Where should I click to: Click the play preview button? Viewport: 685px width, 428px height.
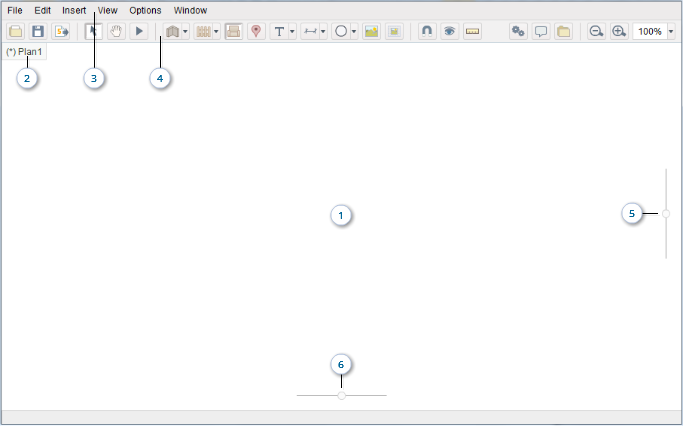[x=139, y=31]
